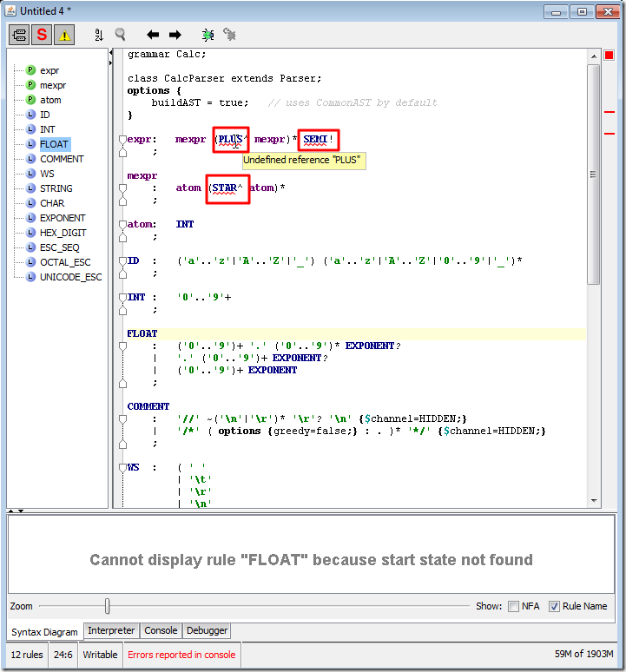Click the PLUS token reference in expr
626x672 pixels.
click(231, 139)
